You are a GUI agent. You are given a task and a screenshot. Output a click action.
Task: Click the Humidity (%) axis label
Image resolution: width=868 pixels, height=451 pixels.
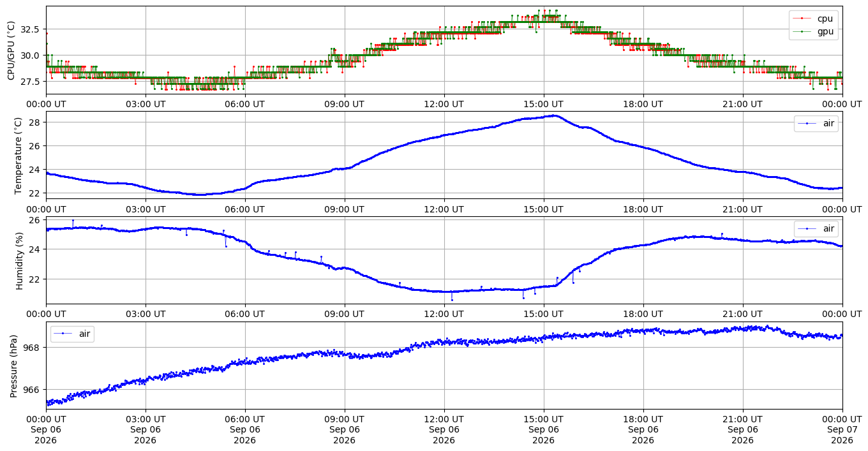coord(19,260)
